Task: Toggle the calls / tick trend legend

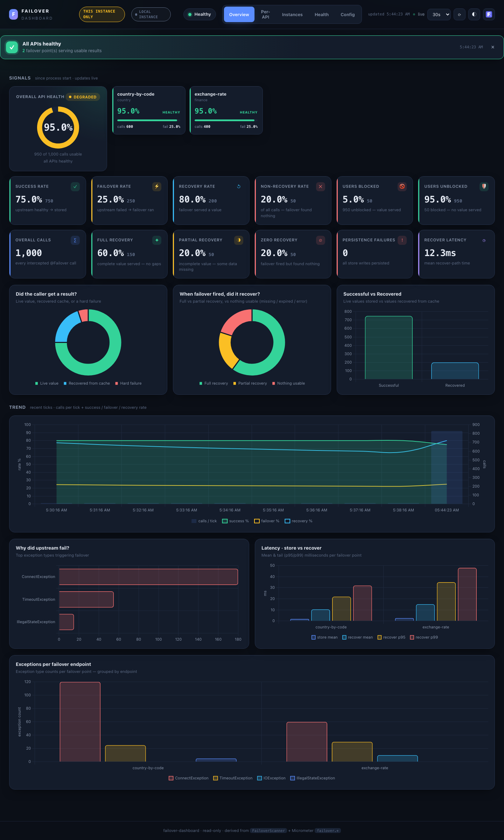Action: click(x=204, y=521)
